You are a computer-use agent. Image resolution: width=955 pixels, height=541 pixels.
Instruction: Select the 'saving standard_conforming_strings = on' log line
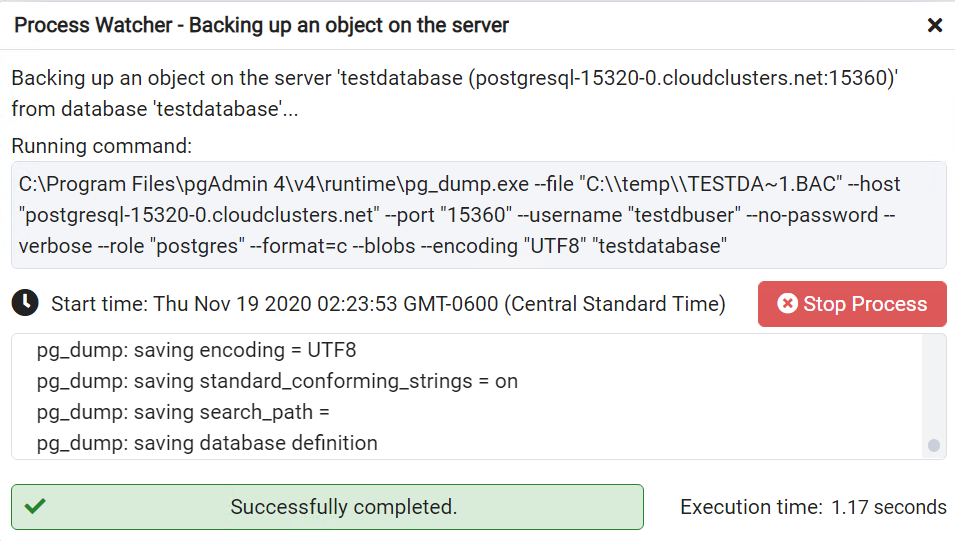277,381
